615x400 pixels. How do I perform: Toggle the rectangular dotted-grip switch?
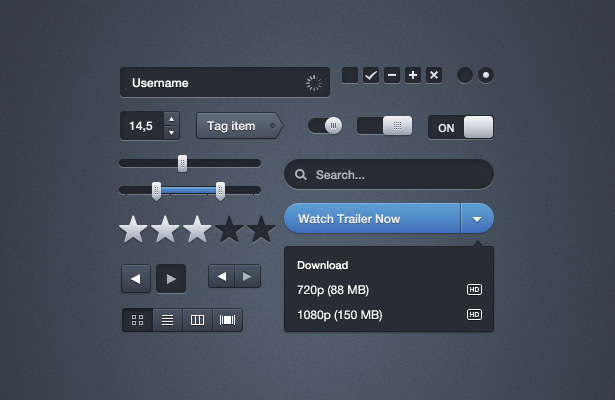[384, 125]
